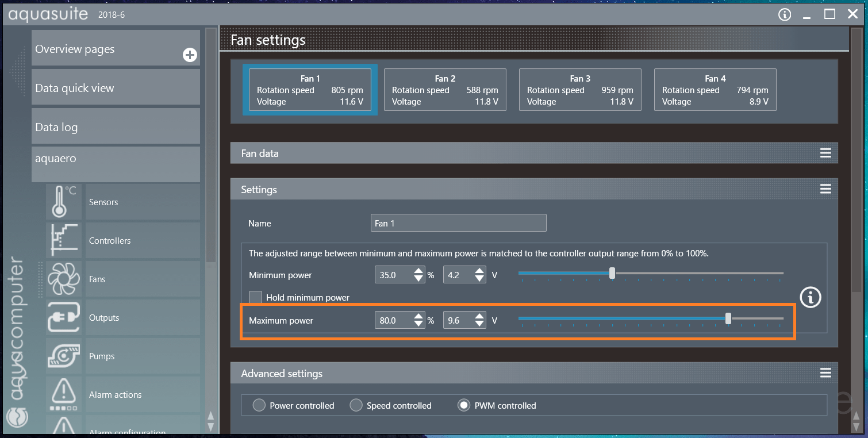
Task: Open Data log section
Action: (x=116, y=126)
